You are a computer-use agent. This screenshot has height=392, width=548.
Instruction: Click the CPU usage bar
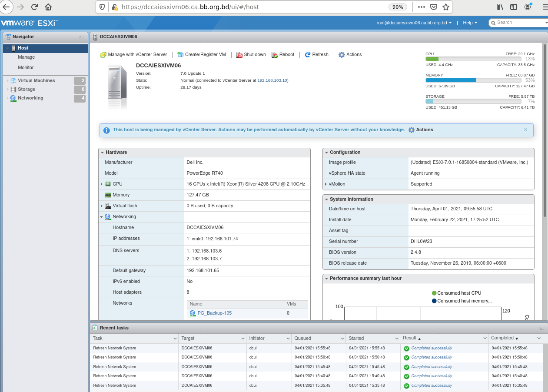473,59
